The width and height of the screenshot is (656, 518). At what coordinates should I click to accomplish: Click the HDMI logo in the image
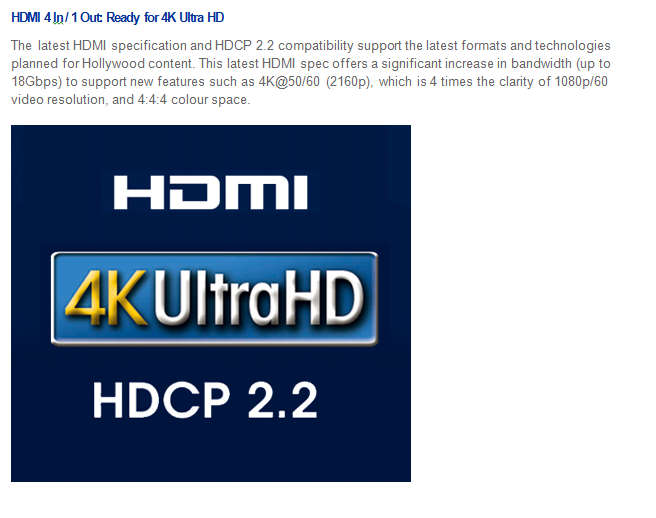210,192
